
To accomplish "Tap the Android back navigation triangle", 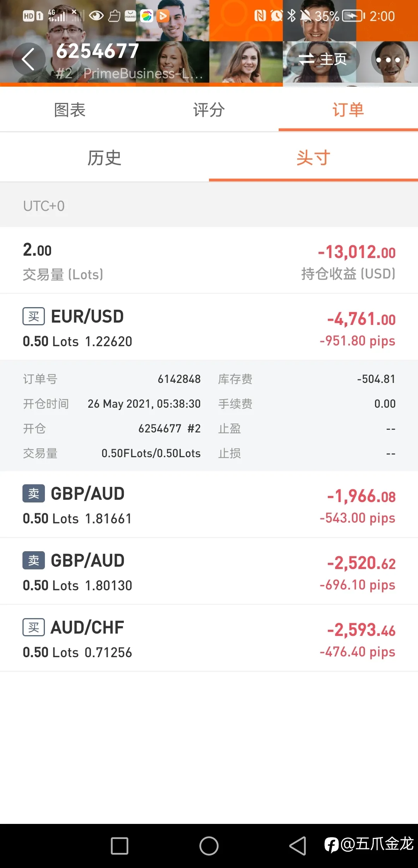I will (x=298, y=846).
